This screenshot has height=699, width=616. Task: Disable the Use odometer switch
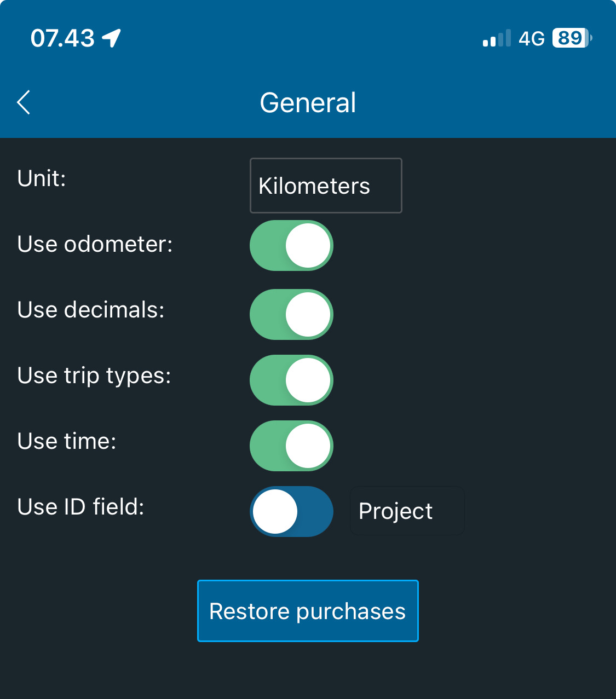(291, 246)
